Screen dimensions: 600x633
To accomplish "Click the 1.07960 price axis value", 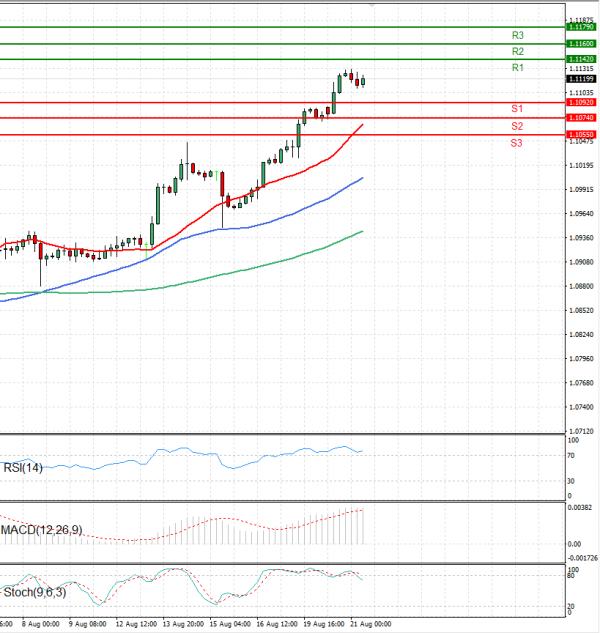I will pos(581,359).
